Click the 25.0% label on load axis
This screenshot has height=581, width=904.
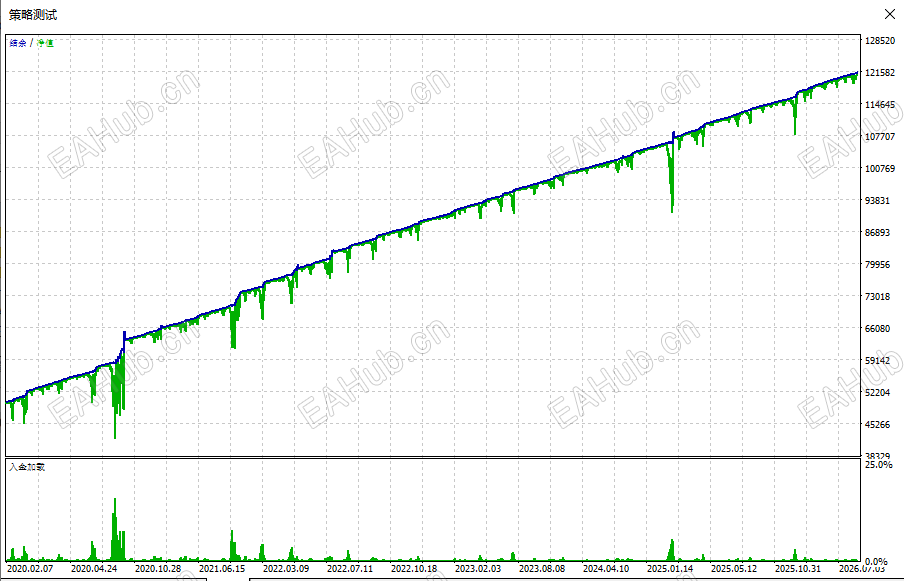[879, 465]
